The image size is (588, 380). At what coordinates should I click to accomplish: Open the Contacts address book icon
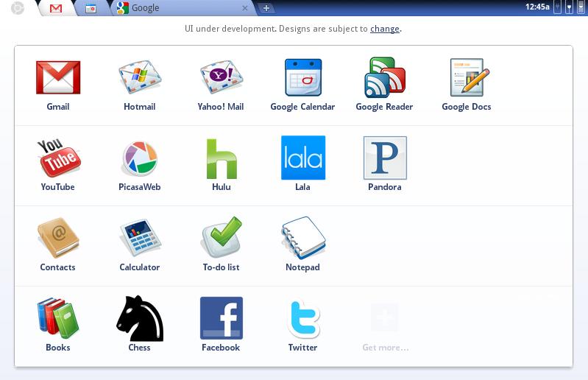[58, 237]
